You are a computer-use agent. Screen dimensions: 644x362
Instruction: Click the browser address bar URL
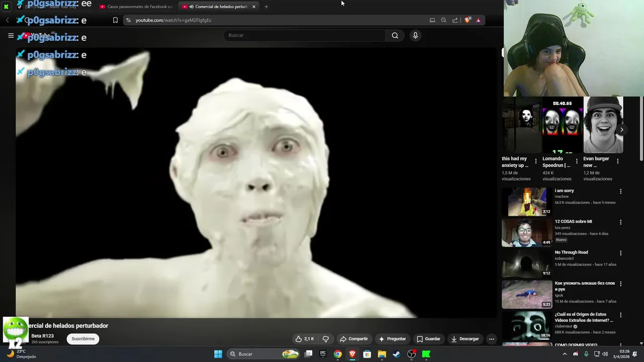(173, 20)
